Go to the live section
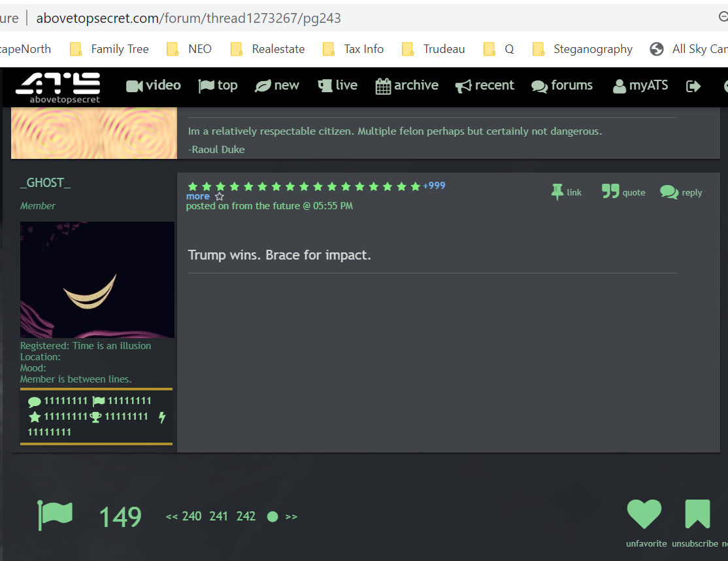The image size is (728, 561). (x=338, y=86)
